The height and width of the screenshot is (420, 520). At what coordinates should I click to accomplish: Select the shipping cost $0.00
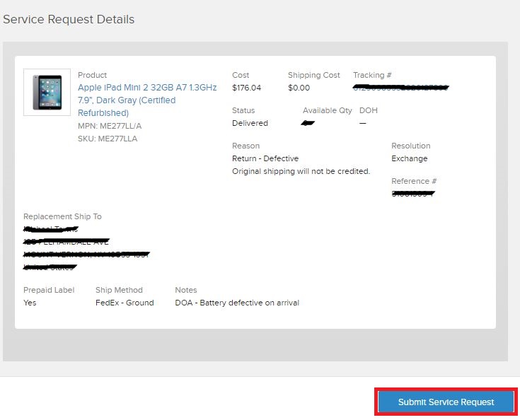(299, 88)
